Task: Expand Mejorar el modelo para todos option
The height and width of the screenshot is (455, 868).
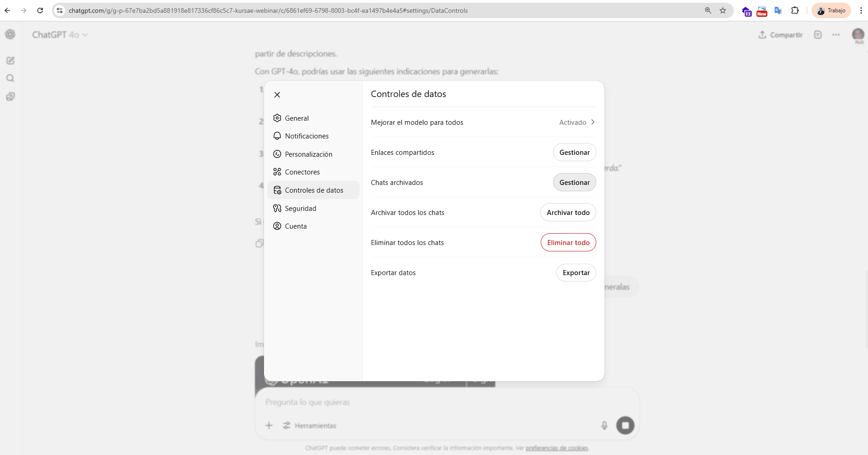Action: click(x=577, y=123)
